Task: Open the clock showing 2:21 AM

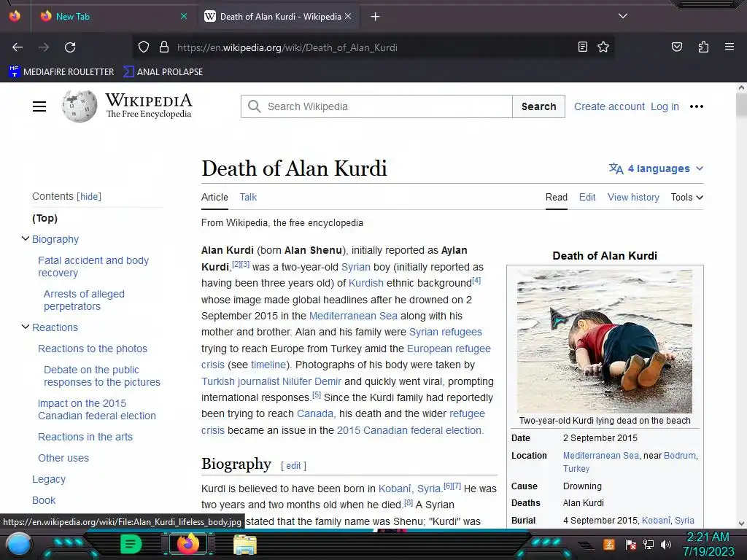Action: click(708, 544)
